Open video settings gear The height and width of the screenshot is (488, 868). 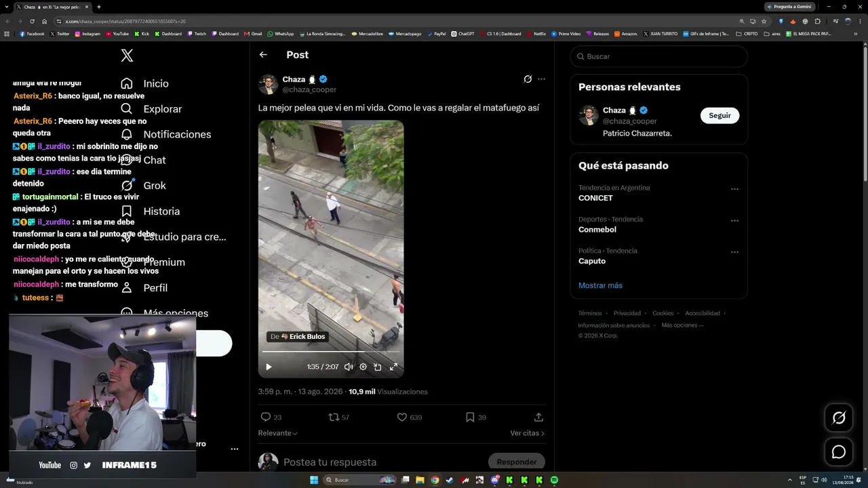pyautogui.click(x=363, y=367)
